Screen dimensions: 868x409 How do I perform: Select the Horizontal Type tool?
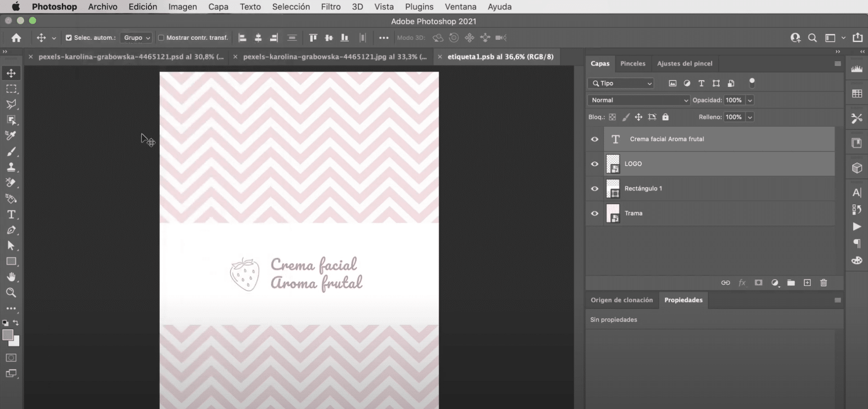pos(11,215)
